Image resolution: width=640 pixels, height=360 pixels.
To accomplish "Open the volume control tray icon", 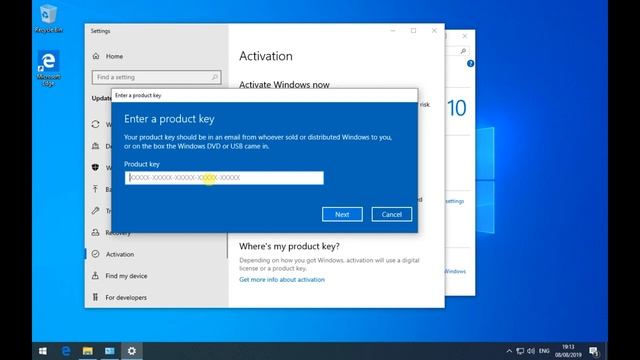I will pos(531,351).
